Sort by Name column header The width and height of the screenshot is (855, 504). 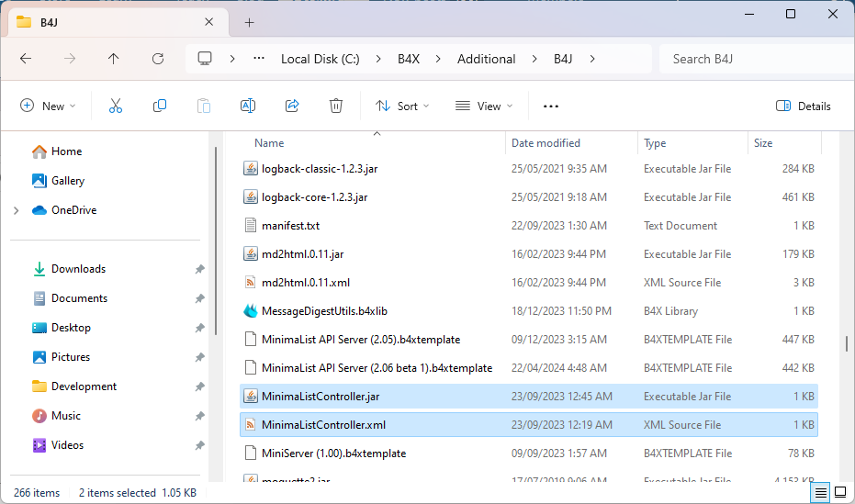coord(269,143)
